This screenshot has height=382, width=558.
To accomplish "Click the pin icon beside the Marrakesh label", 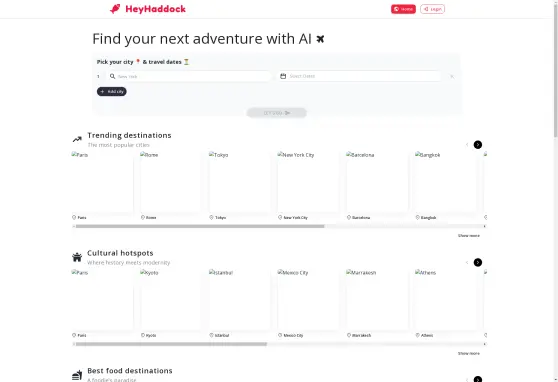I will [349, 335].
